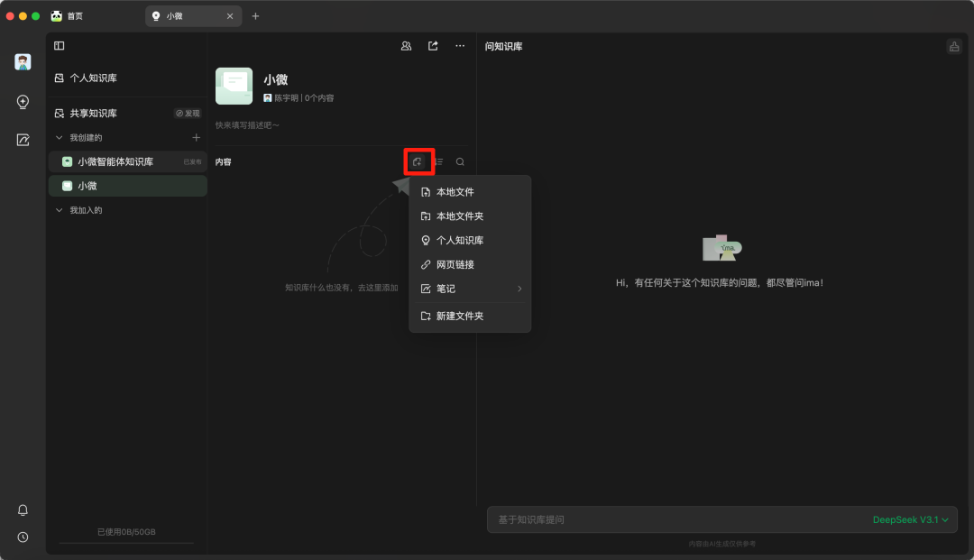
Task: Switch the content list view icon
Action: point(438,161)
